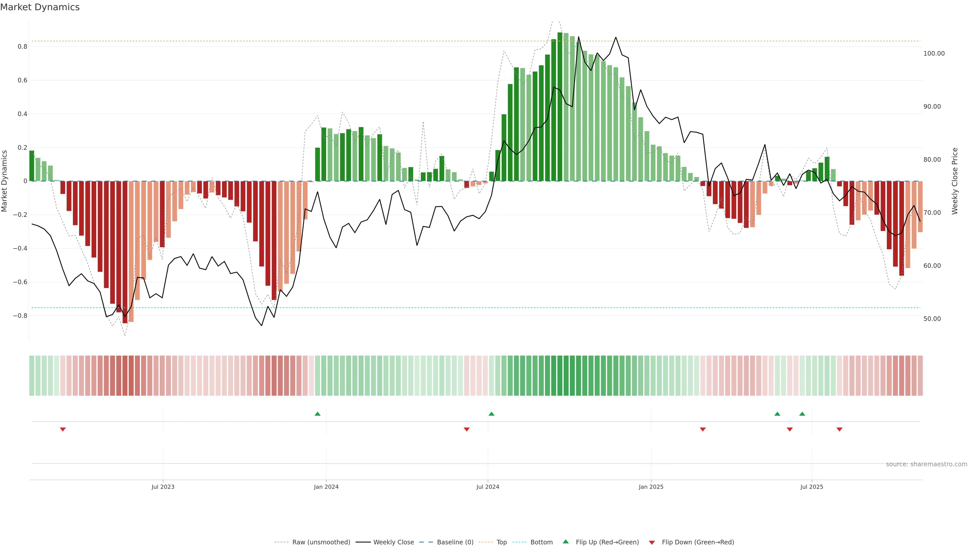Click the 100.00 price tick label
Image resolution: width=980 pixels, height=551 pixels.
(934, 54)
